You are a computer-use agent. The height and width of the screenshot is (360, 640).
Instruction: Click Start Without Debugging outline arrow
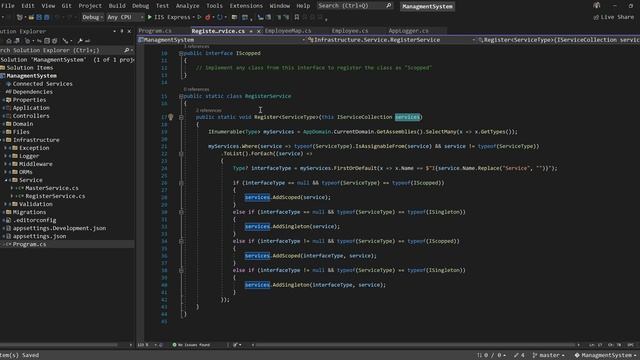pos(199,17)
